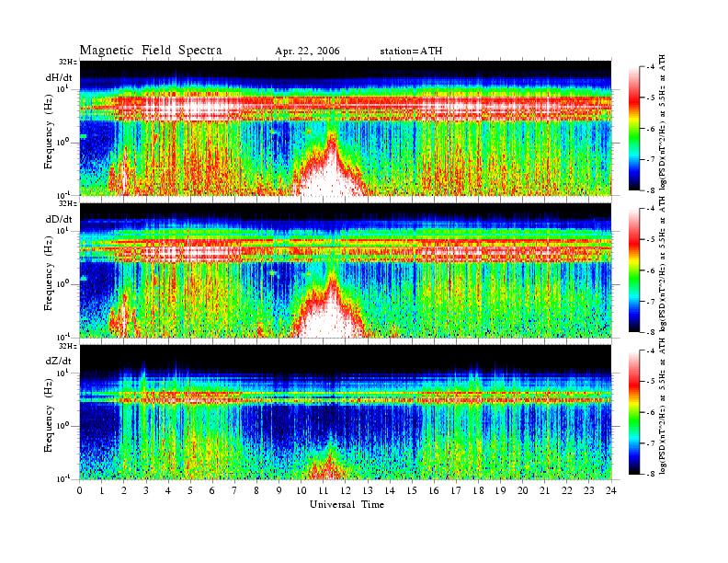The height and width of the screenshot is (563, 728).
Task: Click hour 19 on the time axis
Action: pos(500,491)
